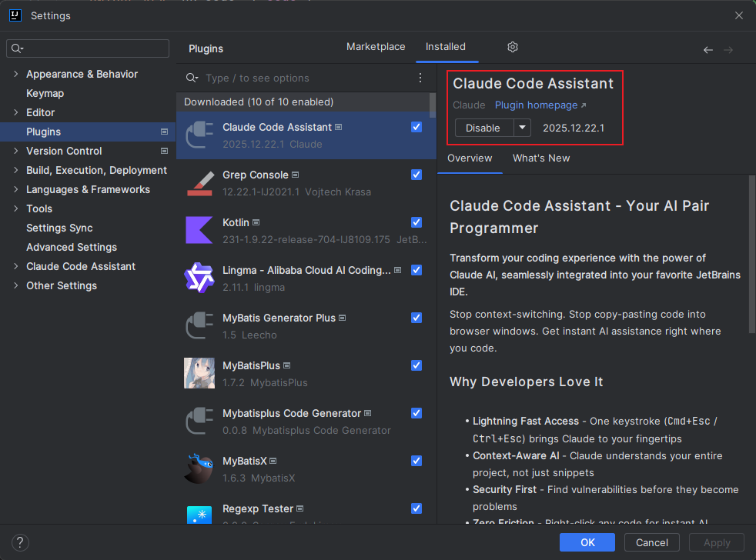
Task: Open the Disable button dropdown arrow
Action: click(x=522, y=128)
